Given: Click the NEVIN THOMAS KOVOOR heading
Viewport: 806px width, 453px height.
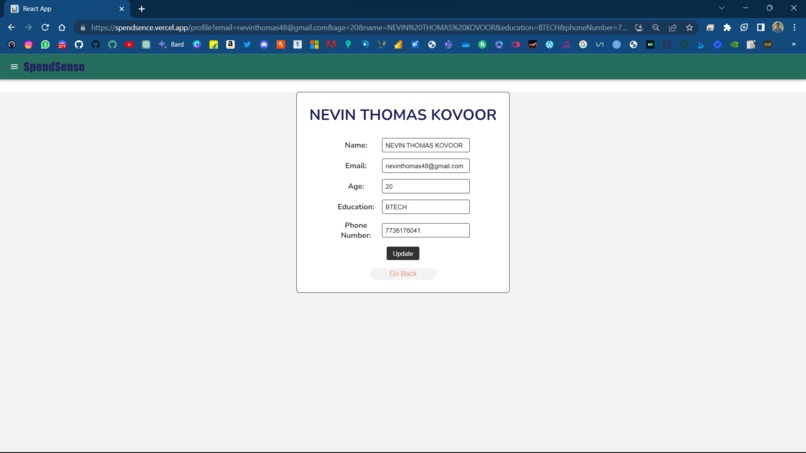Looking at the screenshot, I should coord(402,115).
